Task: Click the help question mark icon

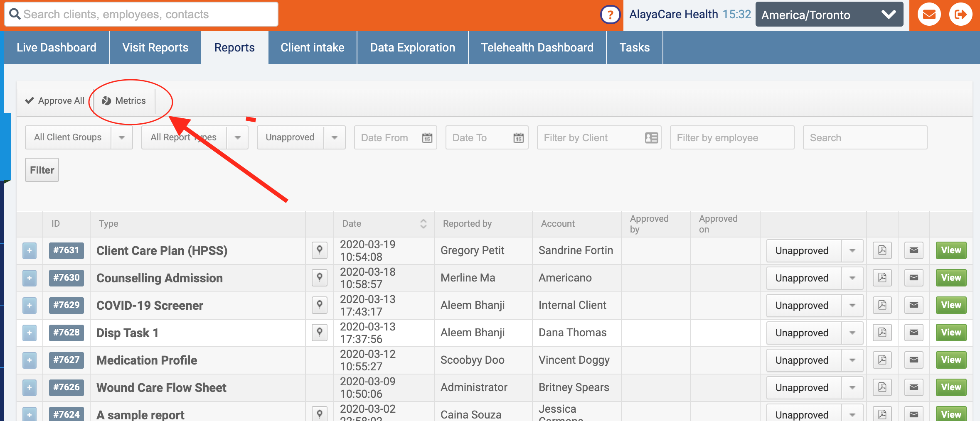Action: pos(610,15)
